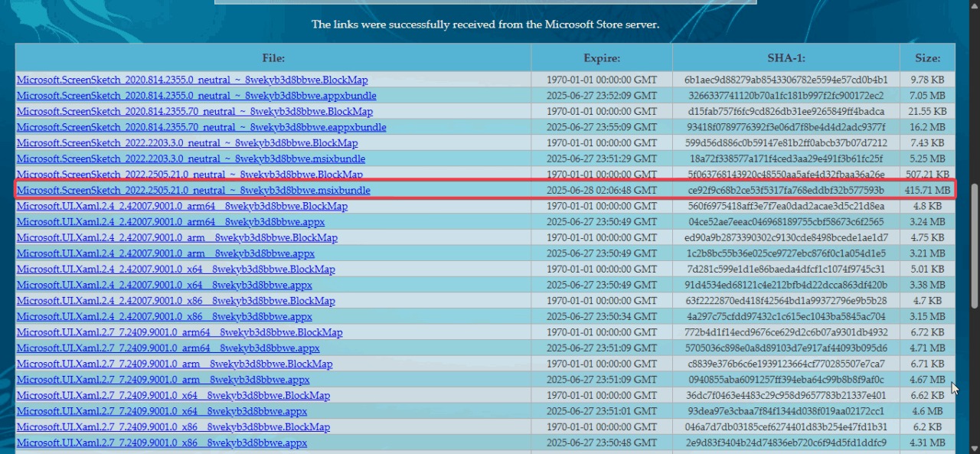Select SHA-1 hash starting with 4a297c75cfdd
Viewport: 980px width, 454px height.
tap(786, 316)
